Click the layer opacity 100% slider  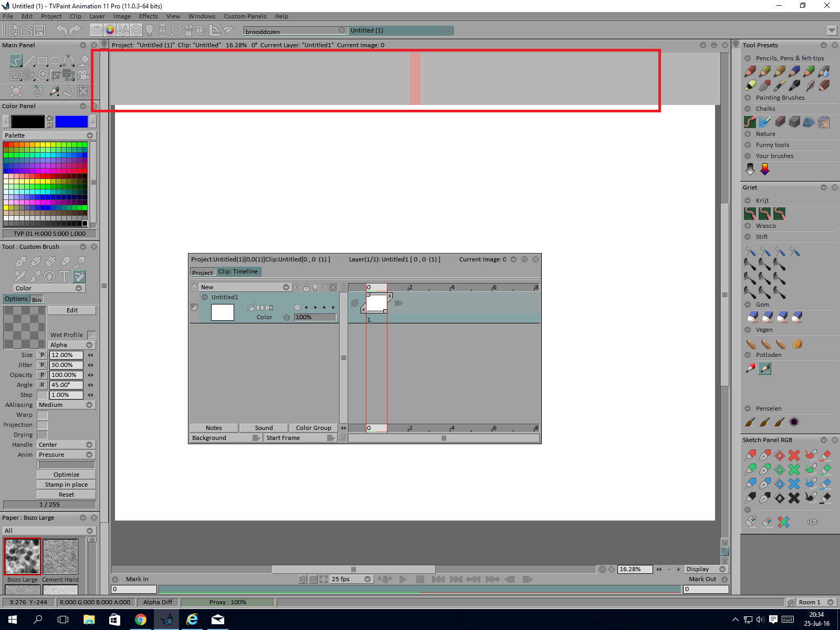pyautogui.click(x=316, y=318)
